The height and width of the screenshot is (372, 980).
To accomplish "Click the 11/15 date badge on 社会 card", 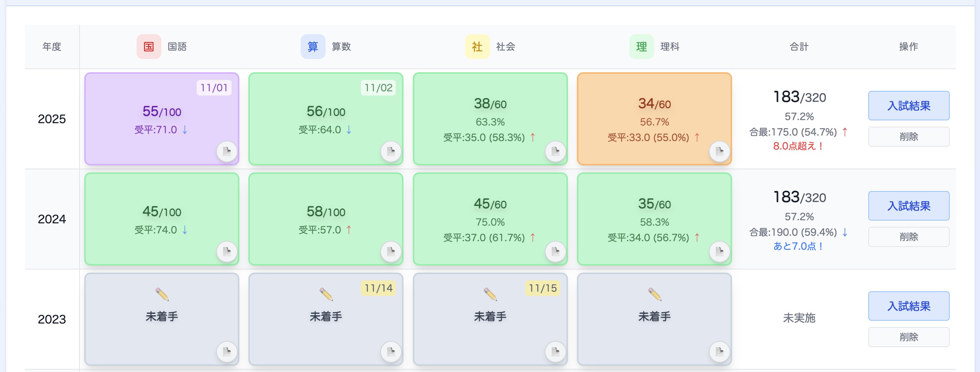I will 543,288.
